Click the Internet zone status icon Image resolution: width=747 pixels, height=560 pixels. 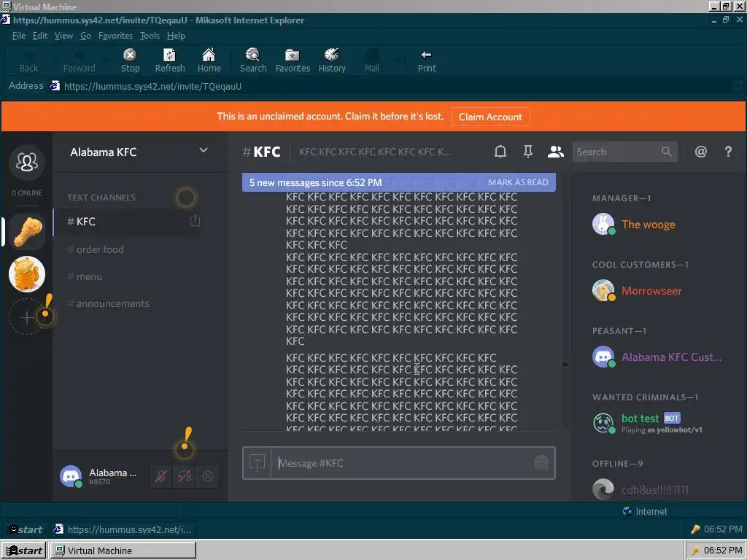point(627,511)
